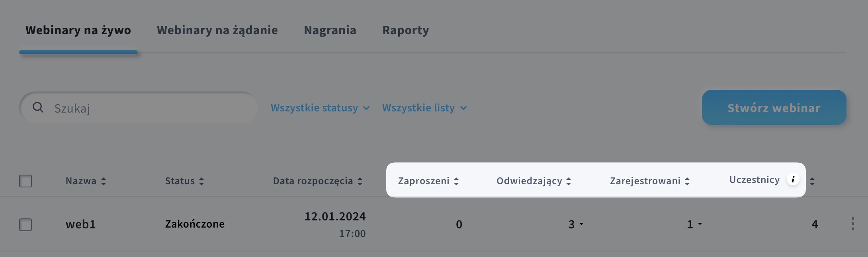The width and height of the screenshot is (868, 257).
Task: Tick the select-all checkbox in table header
Action: click(x=25, y=181)
